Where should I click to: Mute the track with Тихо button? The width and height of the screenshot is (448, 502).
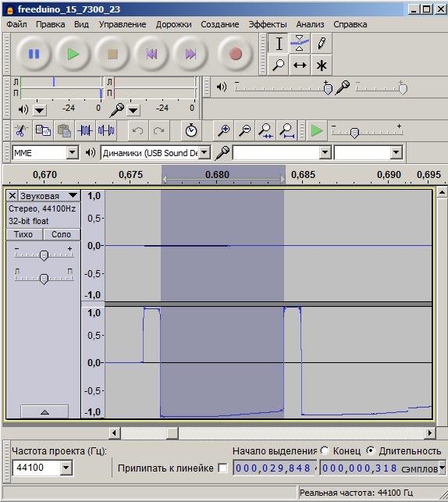[x=23, y=234]
